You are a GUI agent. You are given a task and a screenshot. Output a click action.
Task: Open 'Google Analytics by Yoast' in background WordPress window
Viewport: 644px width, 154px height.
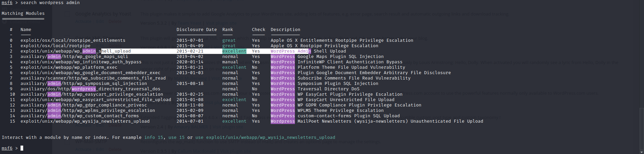point(103,14)
